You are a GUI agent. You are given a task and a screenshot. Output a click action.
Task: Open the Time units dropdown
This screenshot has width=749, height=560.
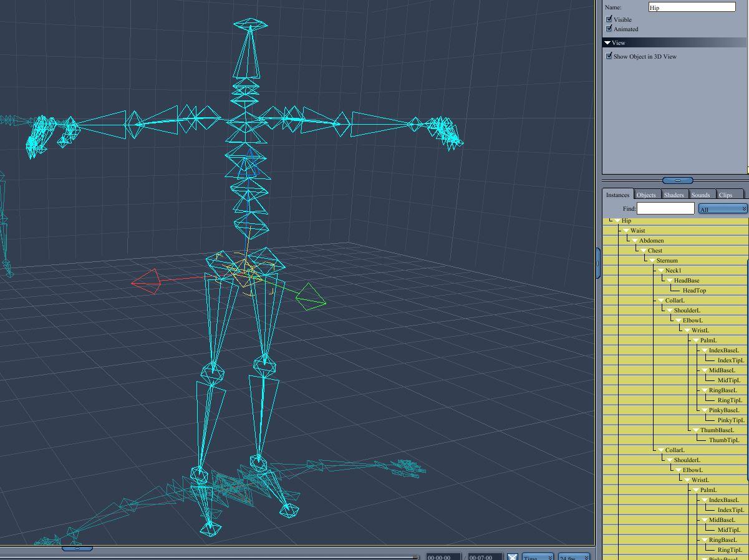point(538,557)
